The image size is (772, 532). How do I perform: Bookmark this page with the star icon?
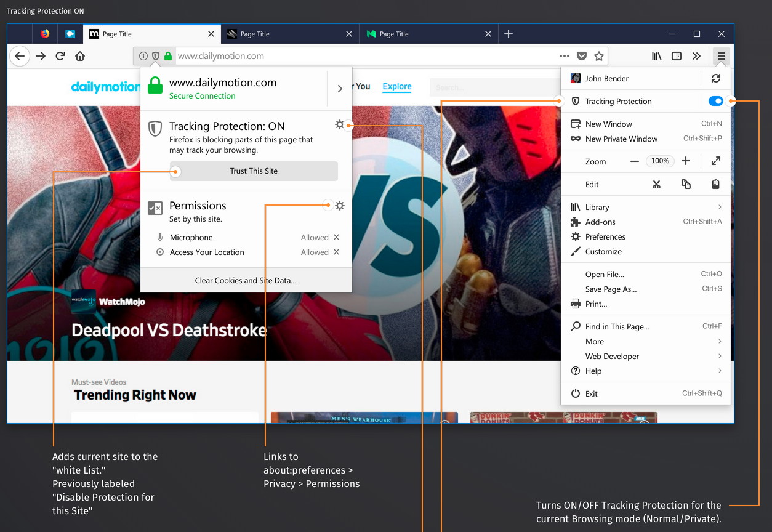(598, 56)
